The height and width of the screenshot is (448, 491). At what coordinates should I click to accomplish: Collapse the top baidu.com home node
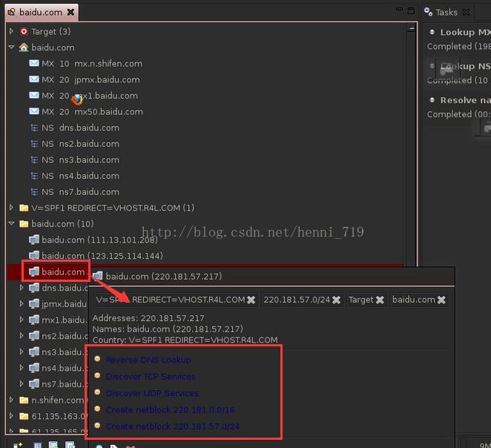click(12, 47)
